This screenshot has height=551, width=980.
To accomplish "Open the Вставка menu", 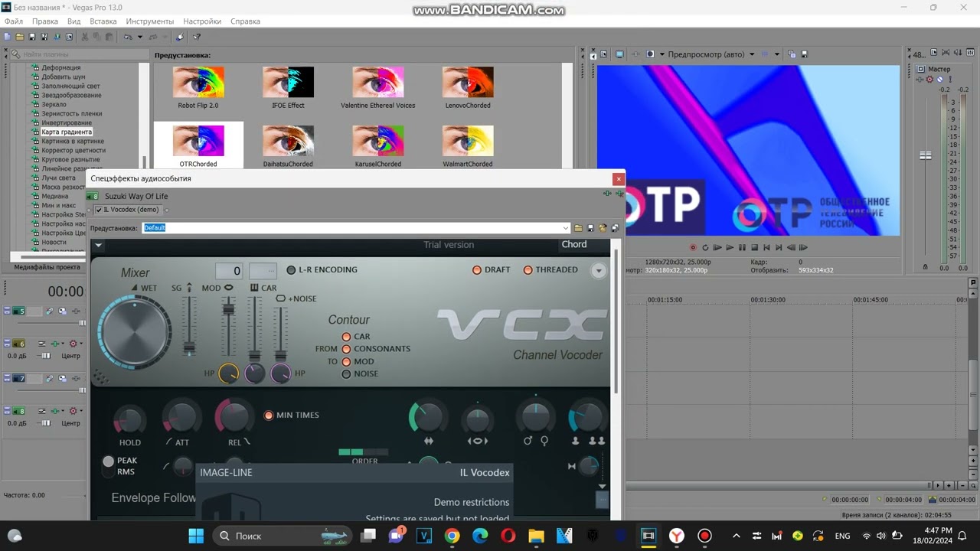I will (103, 21).
